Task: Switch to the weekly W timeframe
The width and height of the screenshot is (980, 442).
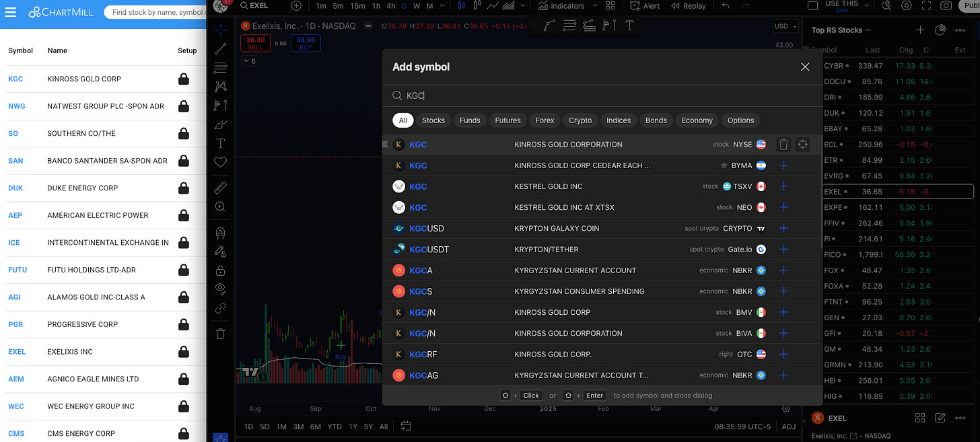Action: coord(416,5)
